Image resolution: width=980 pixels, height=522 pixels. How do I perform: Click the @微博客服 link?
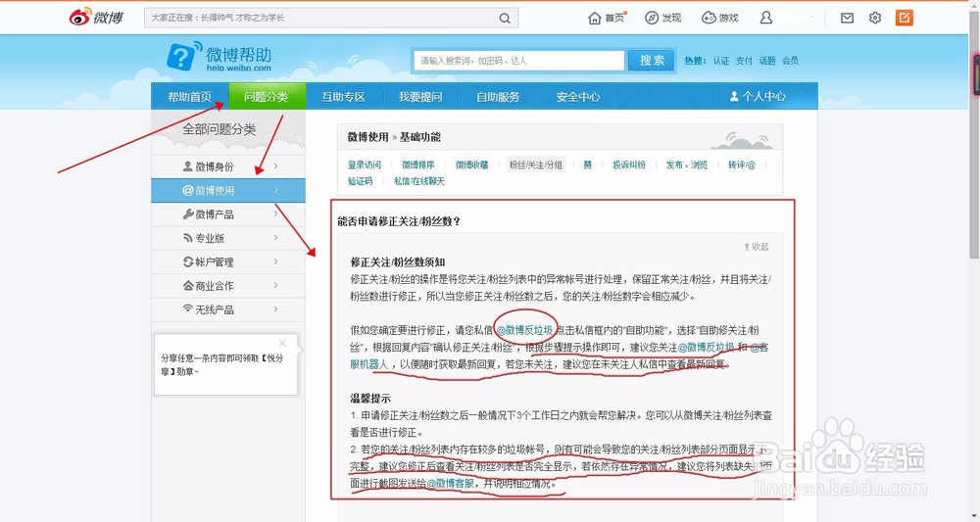coord(450,483)
